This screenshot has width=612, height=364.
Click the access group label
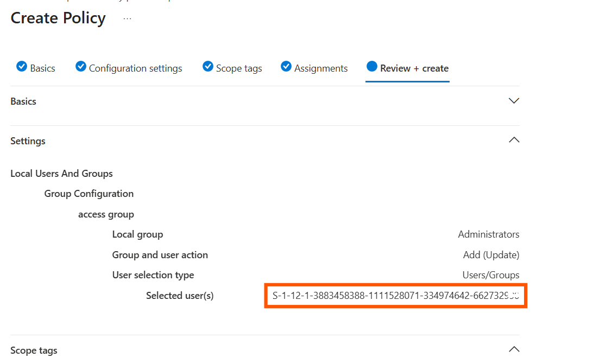click(106, 214)
